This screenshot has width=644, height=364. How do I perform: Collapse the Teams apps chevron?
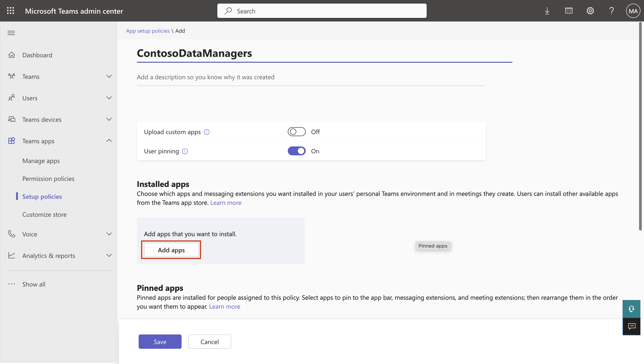tap(109, 140)
